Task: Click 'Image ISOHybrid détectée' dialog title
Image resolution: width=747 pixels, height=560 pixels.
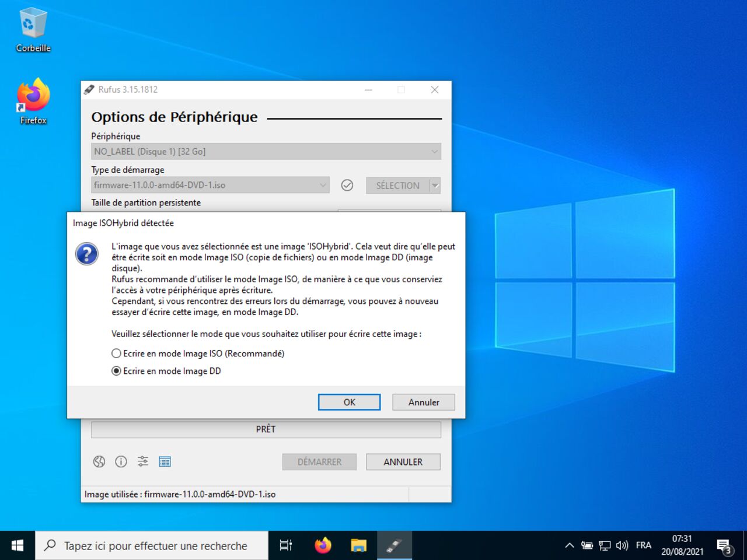Action: (123, 223)
